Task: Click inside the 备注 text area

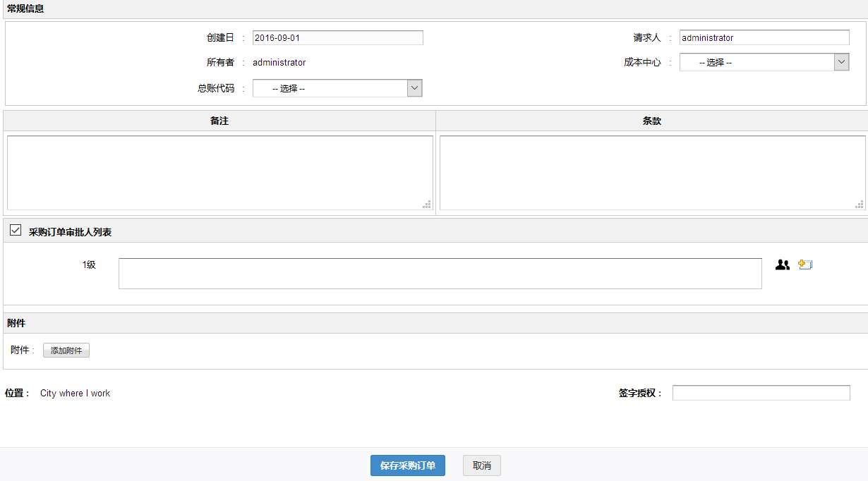Action: [219, 172]
